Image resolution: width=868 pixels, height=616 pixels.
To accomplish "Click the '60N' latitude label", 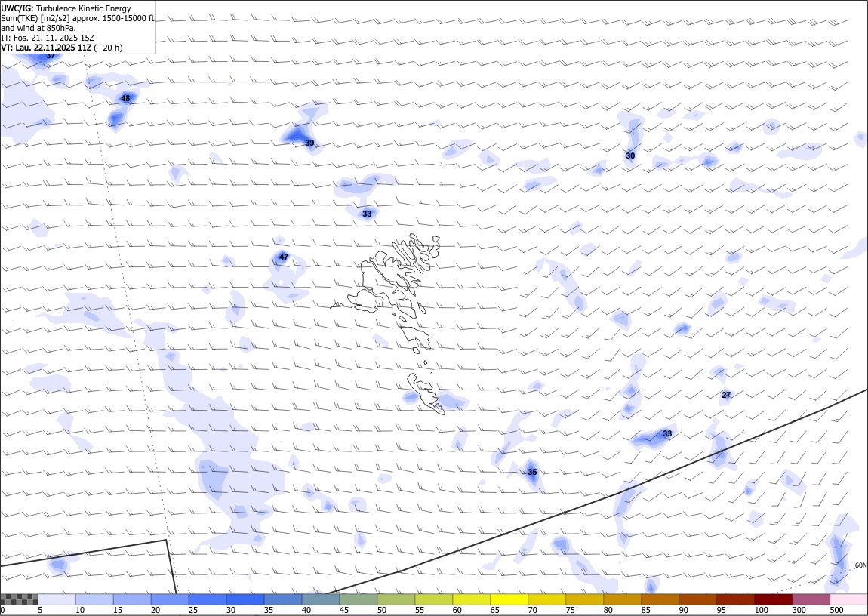I will [x=860, y=565].
